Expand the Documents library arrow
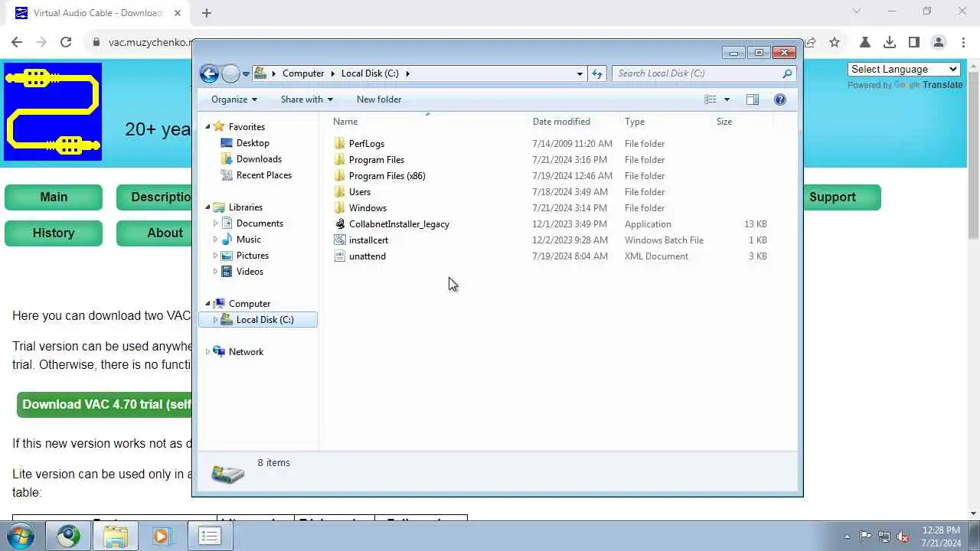 click(x=215, y=223)
